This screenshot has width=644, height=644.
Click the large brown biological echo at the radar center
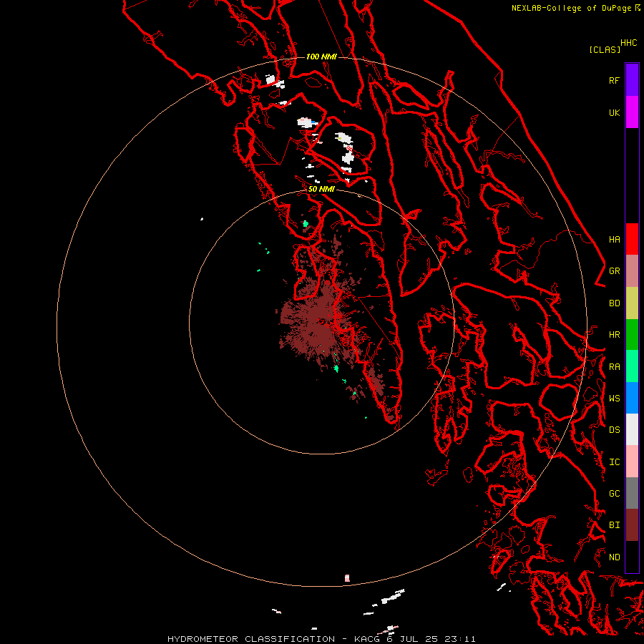pyautogui.click(x=318, y=323)
